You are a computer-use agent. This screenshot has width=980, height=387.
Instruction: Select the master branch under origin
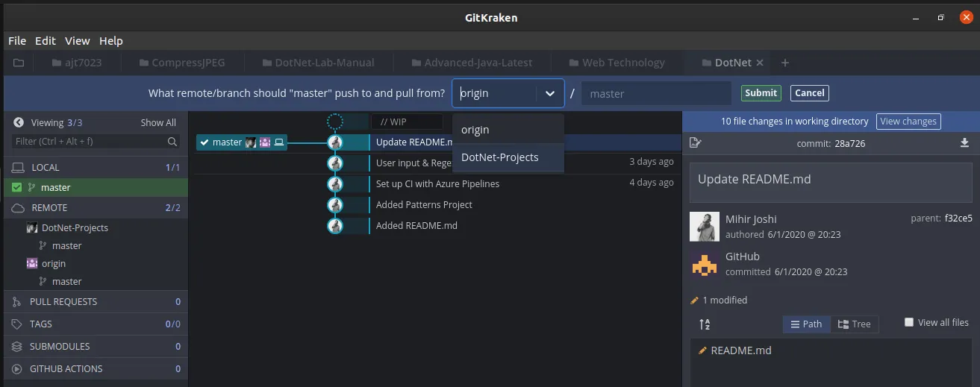(x=66, y=281)
